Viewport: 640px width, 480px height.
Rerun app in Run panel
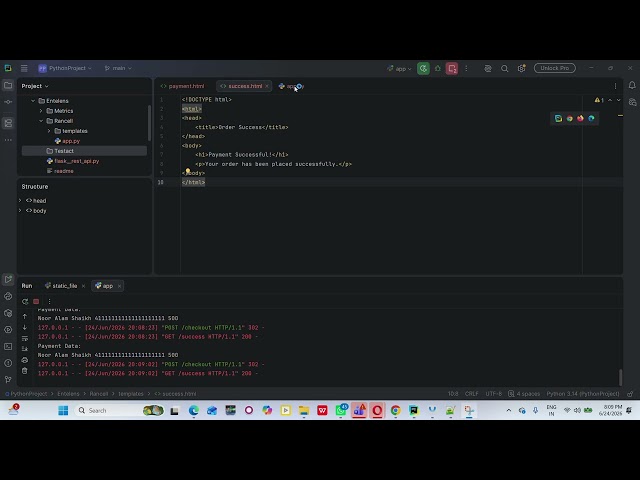pyautogui.click(x=25, y=302)
